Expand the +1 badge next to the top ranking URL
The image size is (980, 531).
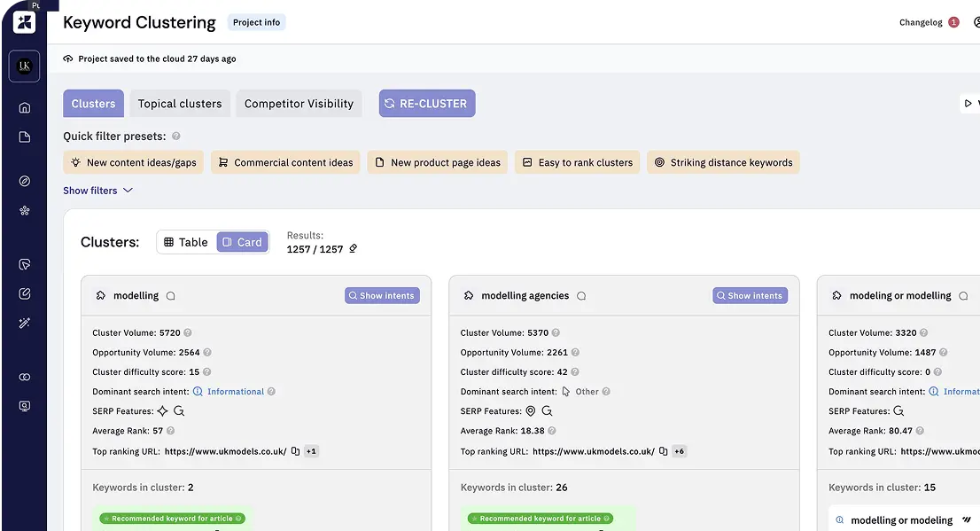tap(310, 450)
